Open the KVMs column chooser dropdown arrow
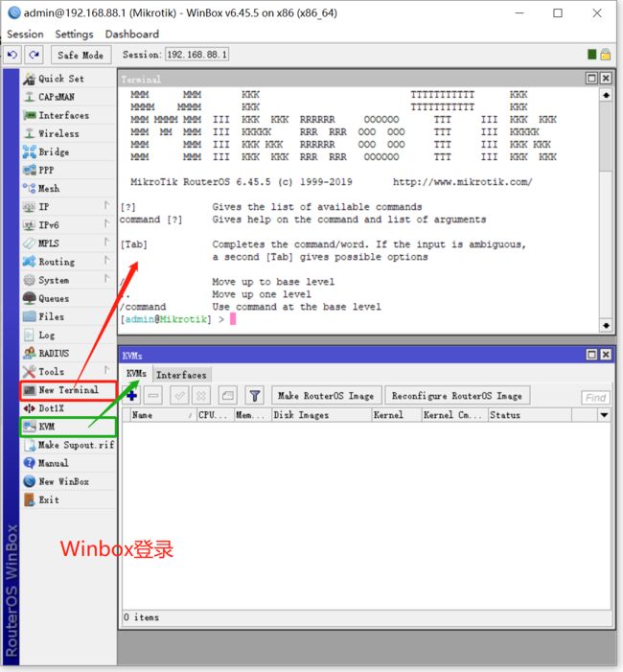Image resolution: width=623 pixels, height=672 pixels. pos(604,415)
